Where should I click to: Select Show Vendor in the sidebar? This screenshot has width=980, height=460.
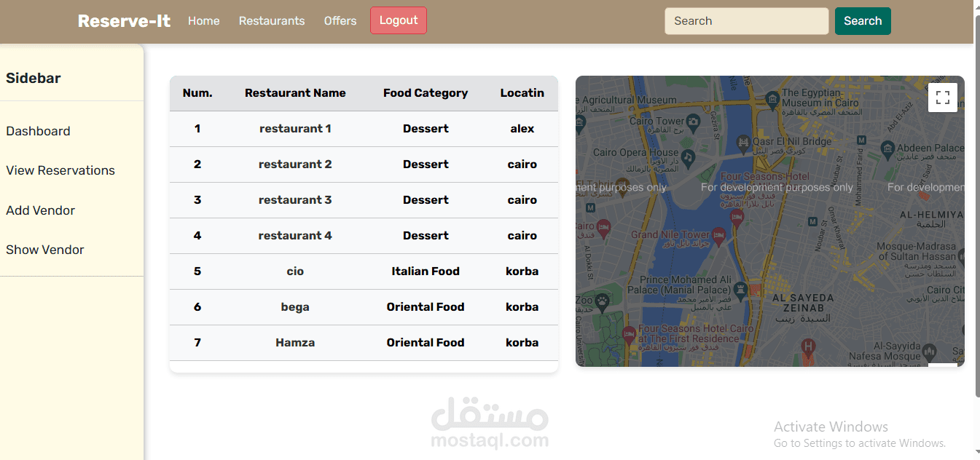click(45, 250)
